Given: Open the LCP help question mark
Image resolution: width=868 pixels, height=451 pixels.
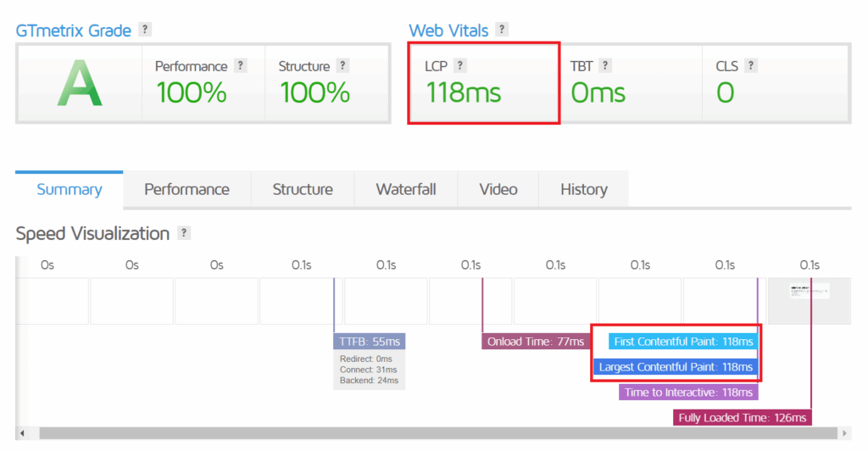Looking at the screenshot, I should click(460, 65).
